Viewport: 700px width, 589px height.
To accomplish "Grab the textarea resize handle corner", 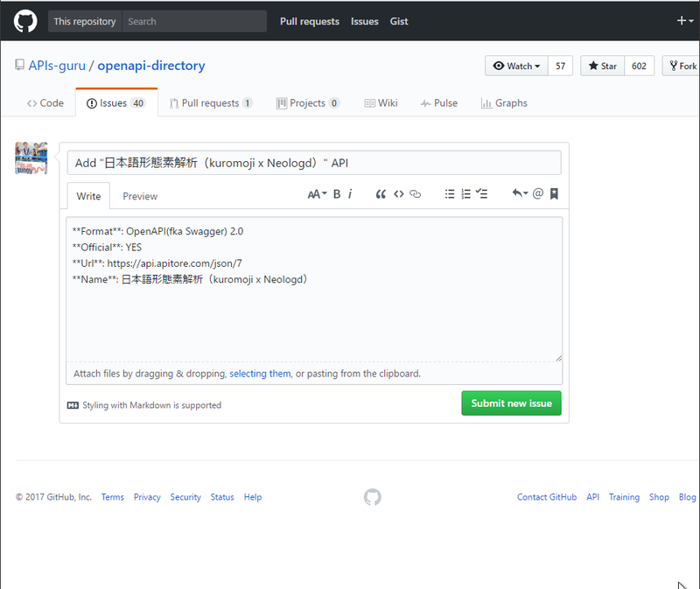I will [559, 358].
